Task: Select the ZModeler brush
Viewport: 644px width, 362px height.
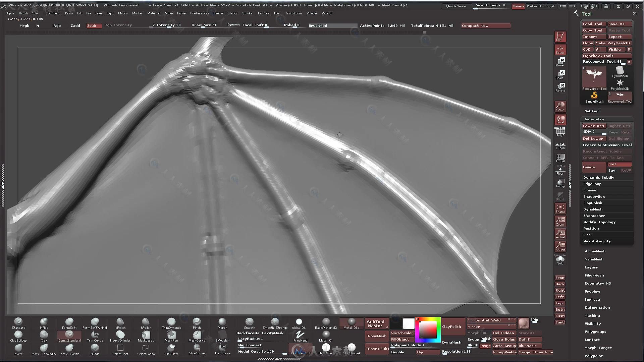Action: pos(222,336)
